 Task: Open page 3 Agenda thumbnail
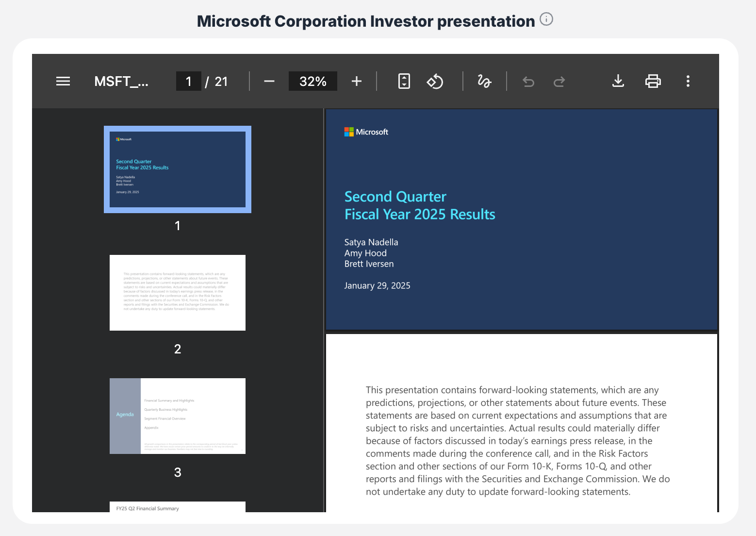[x=178, y=416]
